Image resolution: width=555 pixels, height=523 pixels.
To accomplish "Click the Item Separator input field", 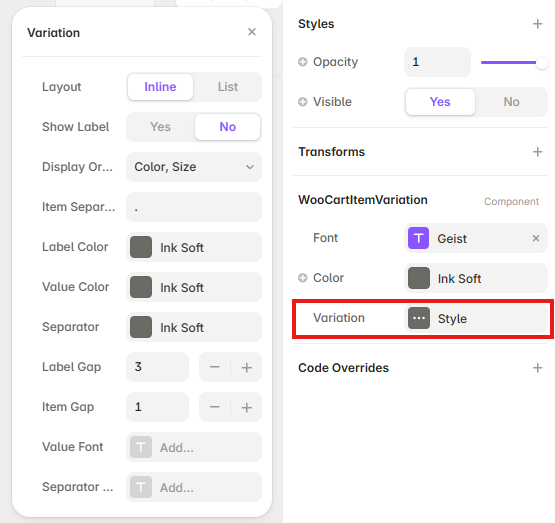I will [194, 207].
